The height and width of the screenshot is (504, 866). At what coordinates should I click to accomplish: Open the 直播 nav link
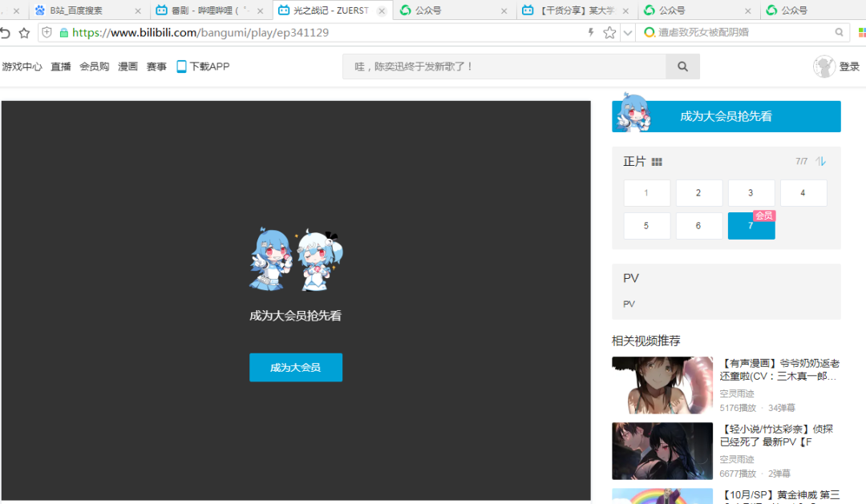(61, 67)
